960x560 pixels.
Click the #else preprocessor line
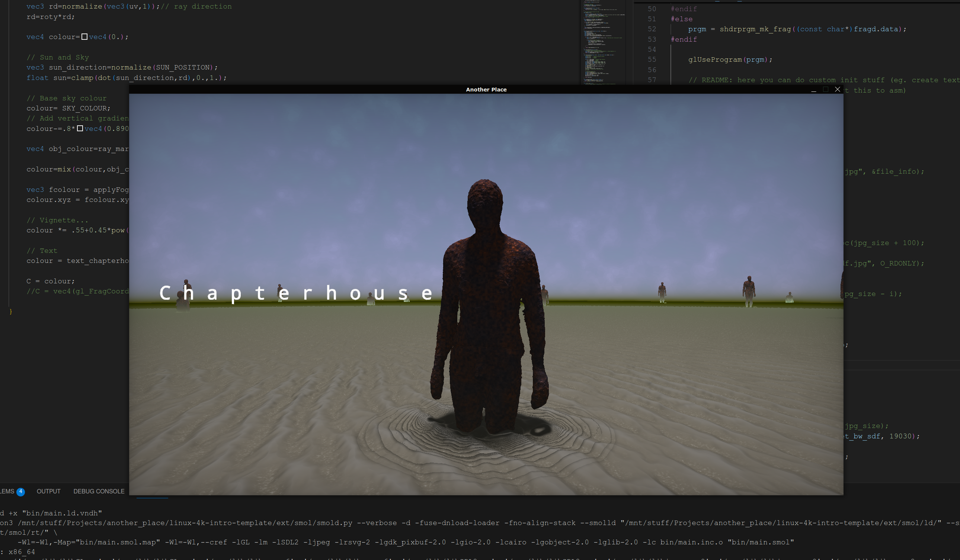[682, 19]
